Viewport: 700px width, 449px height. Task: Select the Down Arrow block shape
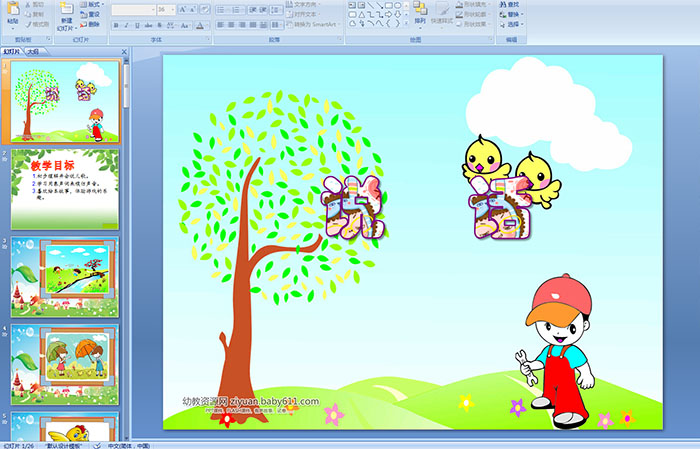pyautogui.click(x=398, y=14)
